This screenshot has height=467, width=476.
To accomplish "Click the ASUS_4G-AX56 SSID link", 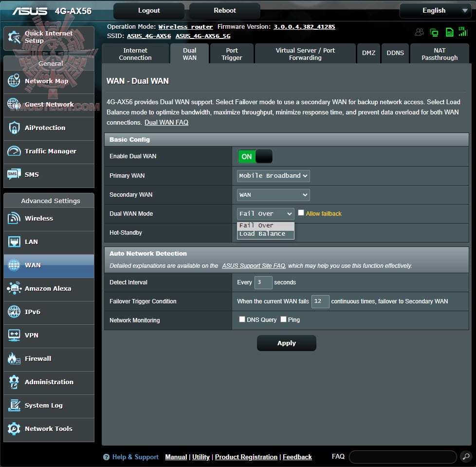I will pyautogui.click(x=149, y=36).
